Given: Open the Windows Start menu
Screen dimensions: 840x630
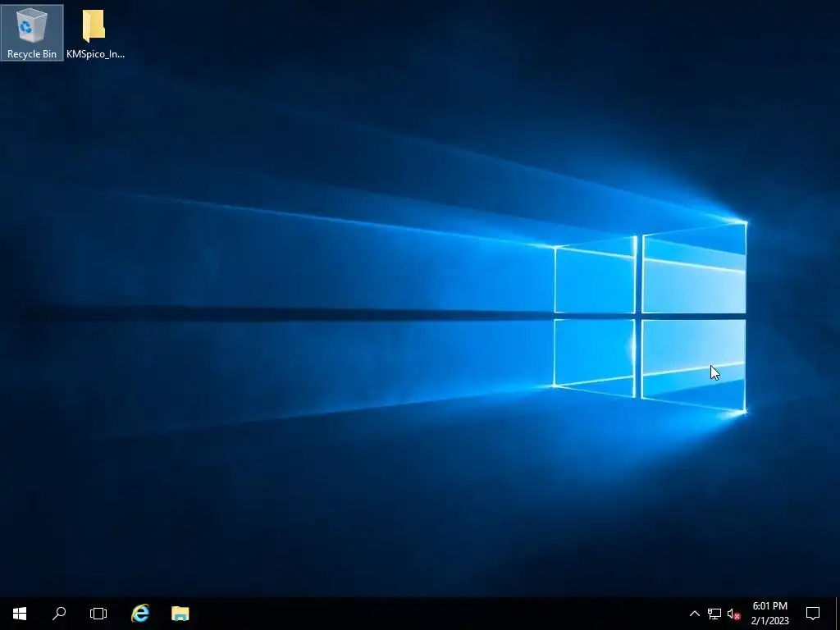Looking at the screenshot, I should 20,614.
